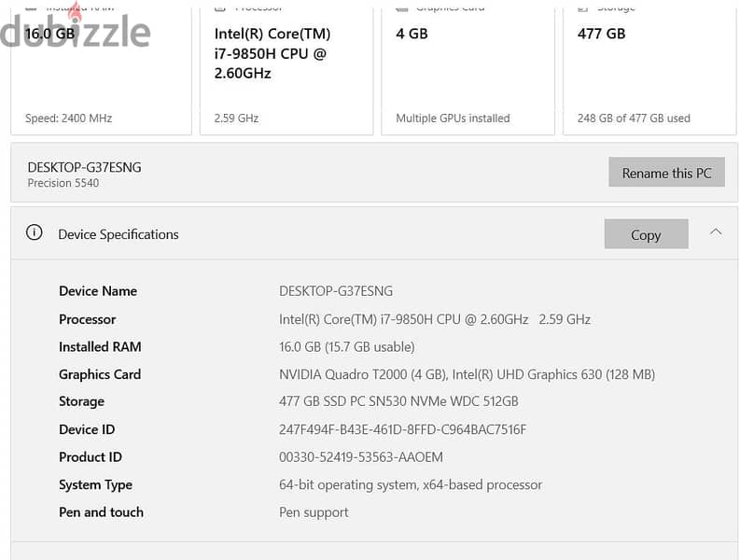The width and height of the screenshot is (754, 560).
Task: Open the 477 GB storage card
Action: click(649, 71)
